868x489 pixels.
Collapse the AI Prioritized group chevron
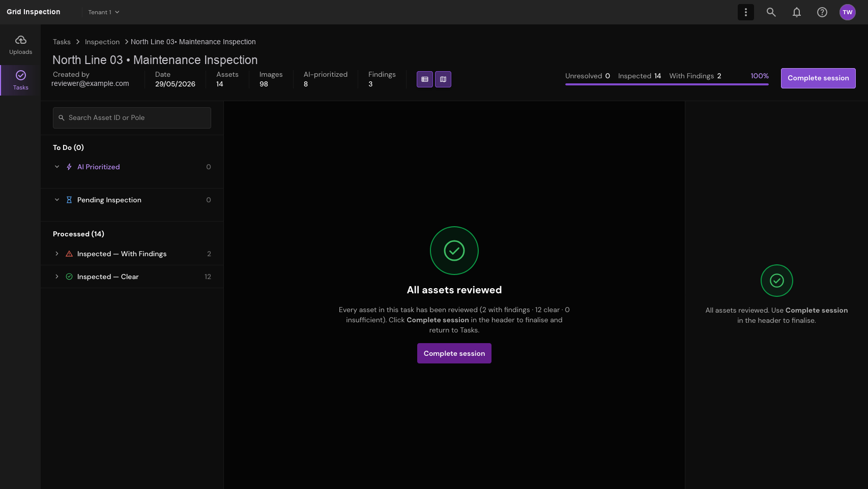[57, 167]
